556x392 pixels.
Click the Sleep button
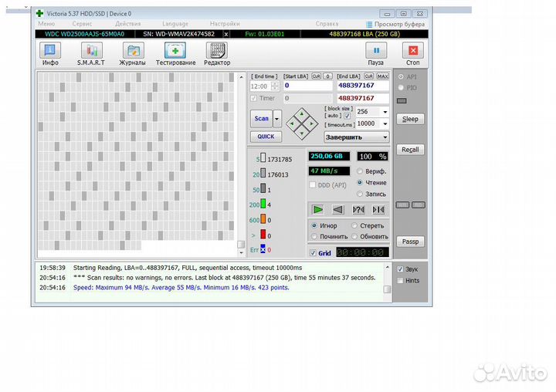410,119
